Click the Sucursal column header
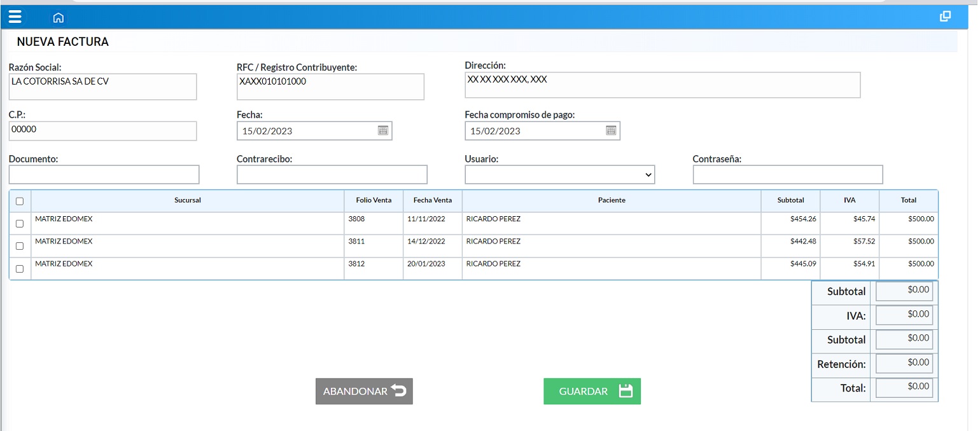Screen dimensions: 980x431 pyautogui.click(x=188, y=200)
